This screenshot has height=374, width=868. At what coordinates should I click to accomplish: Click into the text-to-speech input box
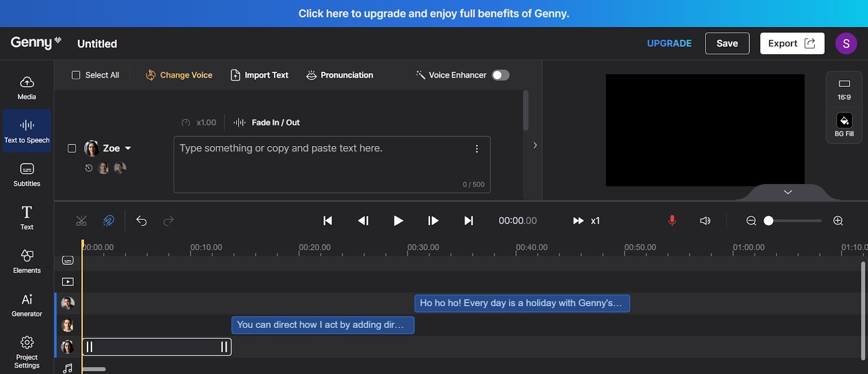coord(332,164)
